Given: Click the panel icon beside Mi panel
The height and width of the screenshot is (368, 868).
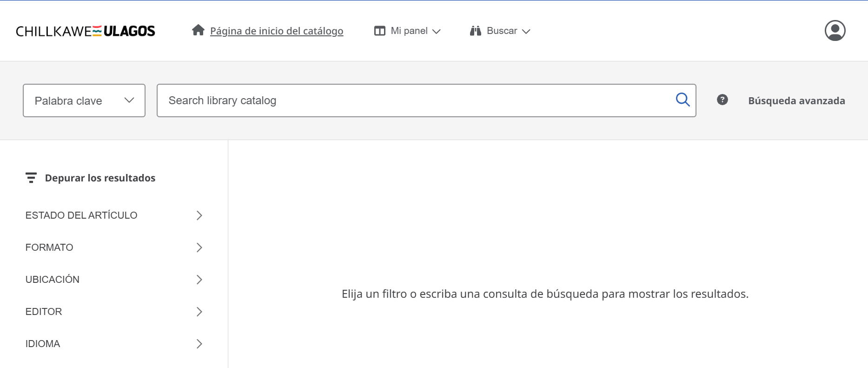Looking at the screenshot, I should tap(380, 31).
